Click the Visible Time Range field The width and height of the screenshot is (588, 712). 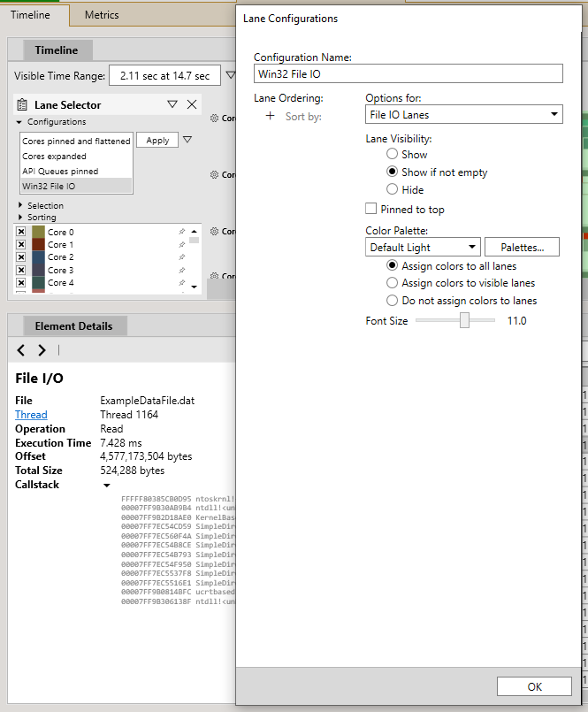click(164, 75)
